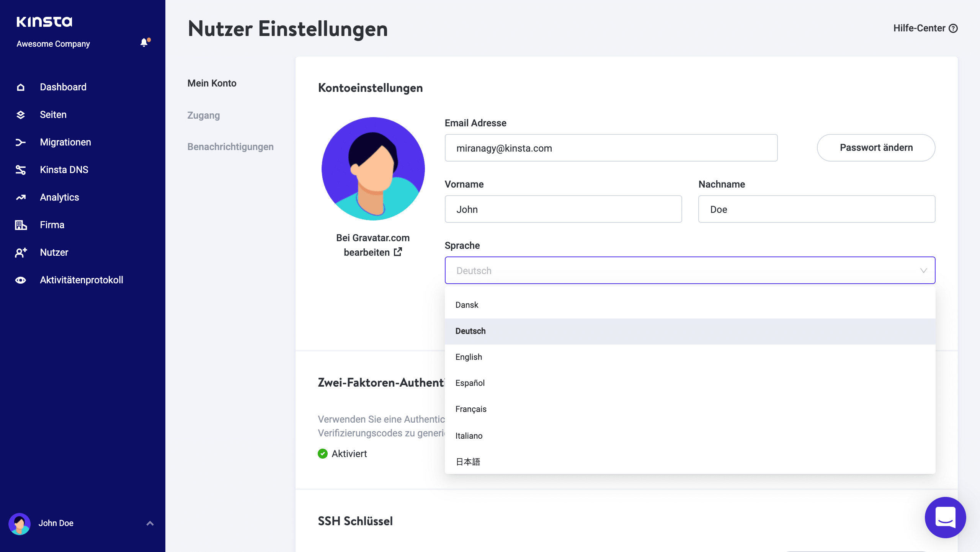
Task: Select English from the language list
Action: (x=469, y=357)
